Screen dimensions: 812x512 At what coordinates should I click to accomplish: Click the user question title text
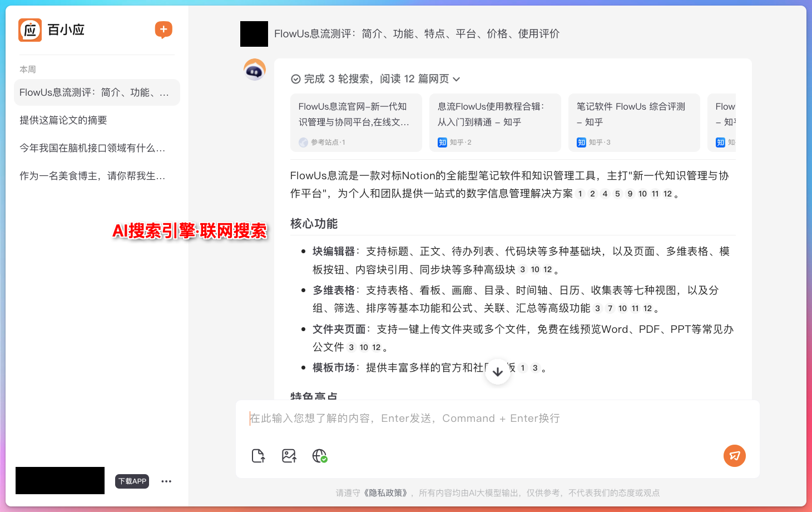point(417,34)
